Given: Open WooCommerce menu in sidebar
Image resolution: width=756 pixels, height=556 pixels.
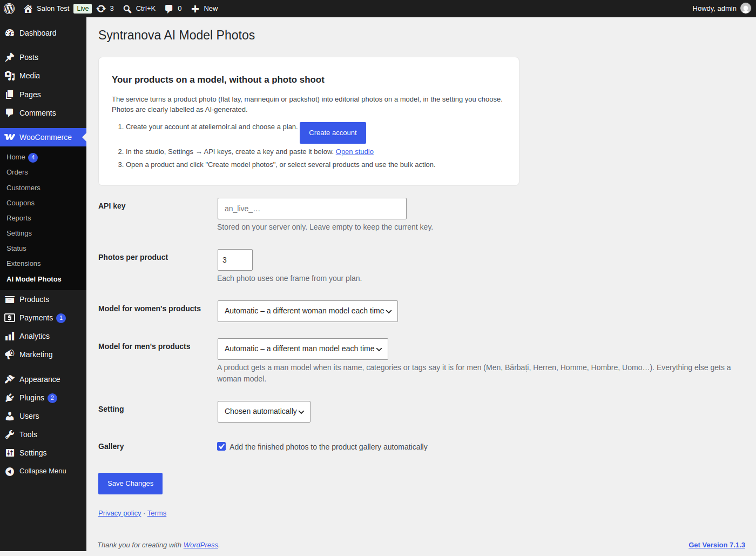Looking at the screenshot, I should (43, 137).
